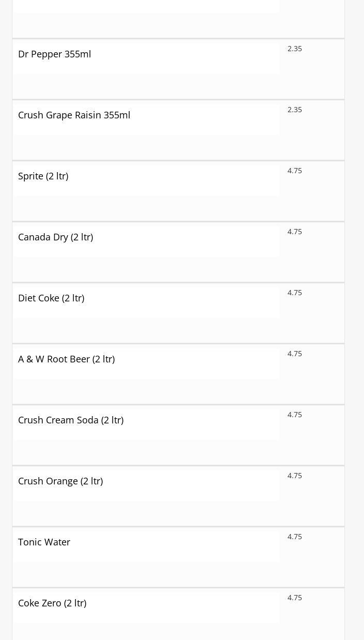
Task: Choose Sprite (2 ltr) from the list
Action: [43, 176]
